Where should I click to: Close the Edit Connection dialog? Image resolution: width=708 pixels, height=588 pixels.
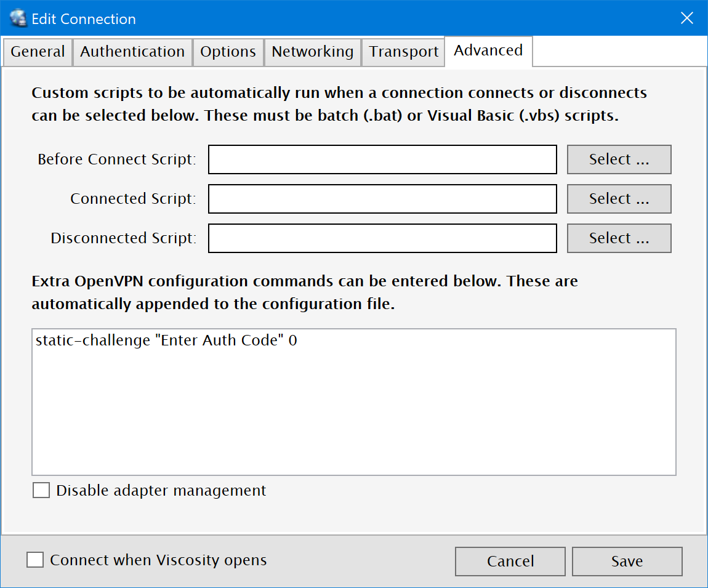[687, 18]
